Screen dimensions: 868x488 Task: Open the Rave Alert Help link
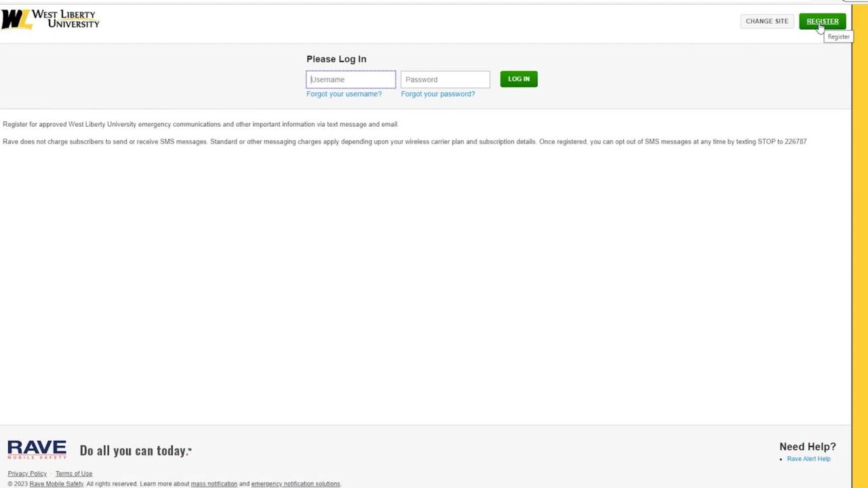[808, 459]
